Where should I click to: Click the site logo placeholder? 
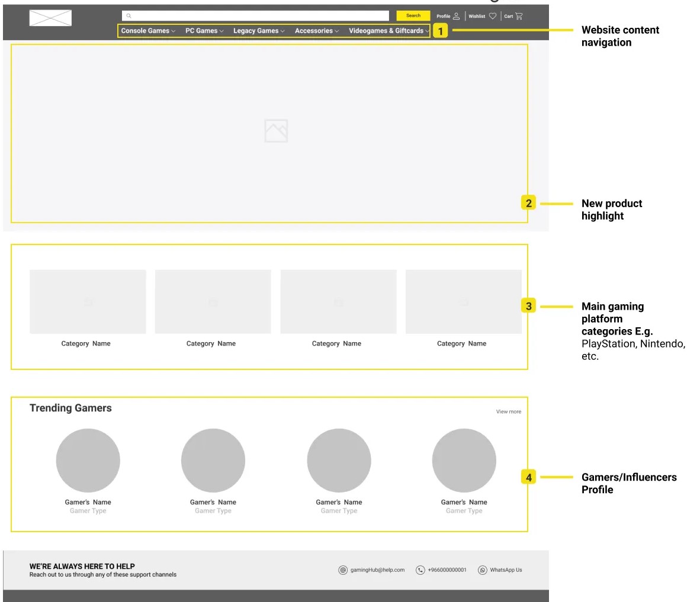tap(50, 18)
